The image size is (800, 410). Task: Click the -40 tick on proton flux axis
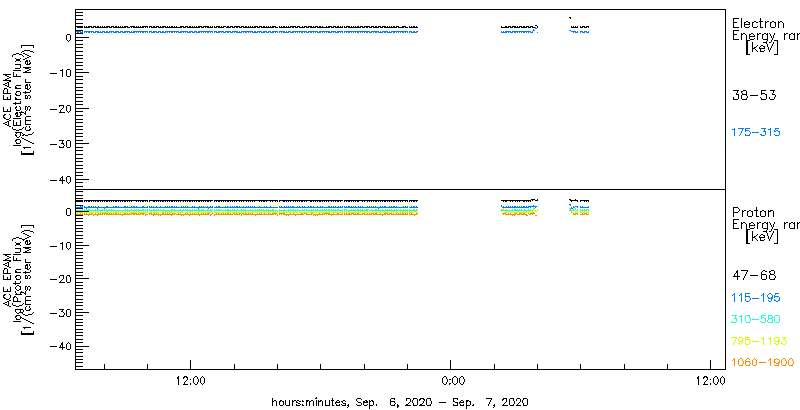pos(61,346)
